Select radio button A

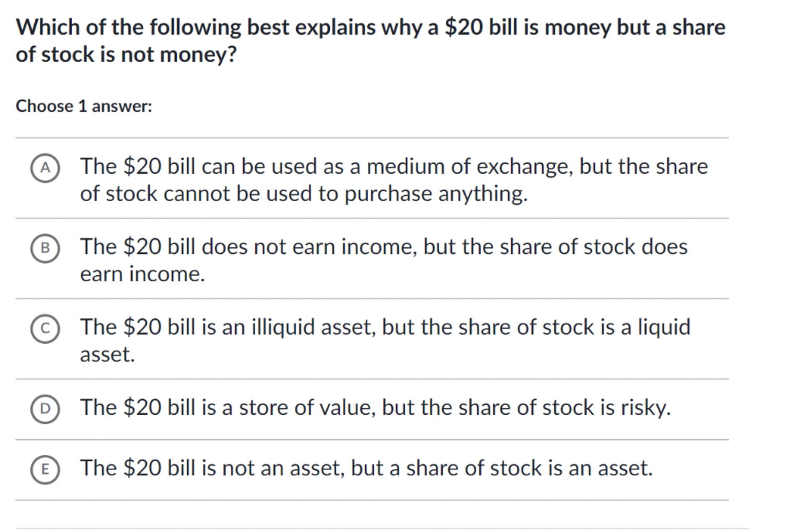(x=45, y=168)
